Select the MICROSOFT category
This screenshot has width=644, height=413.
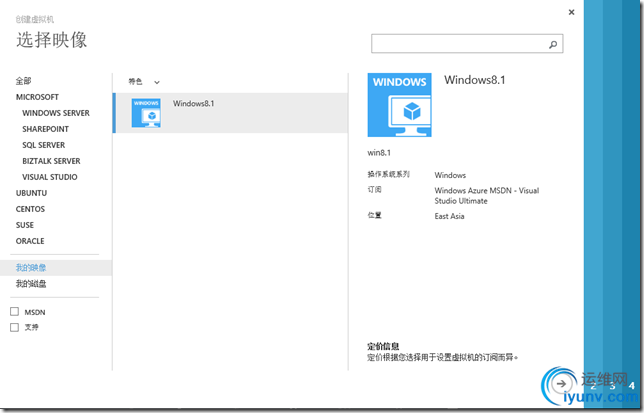(37, 97)
